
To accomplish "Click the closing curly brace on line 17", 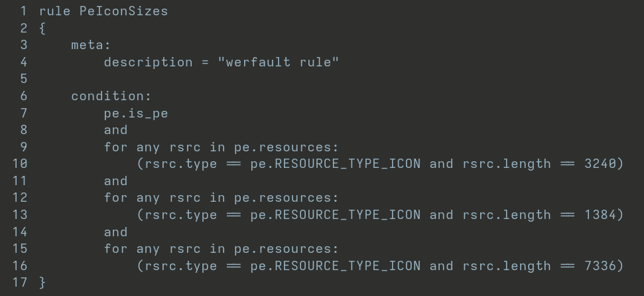I will click(42, 283).
